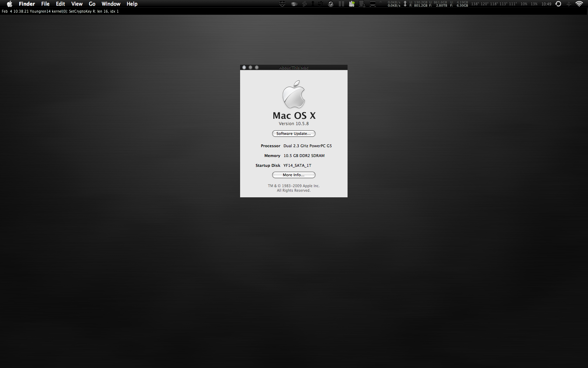Click the coffee cup menu bar icon
This screenshot has height=368, width=588.
tap(294, 4)
